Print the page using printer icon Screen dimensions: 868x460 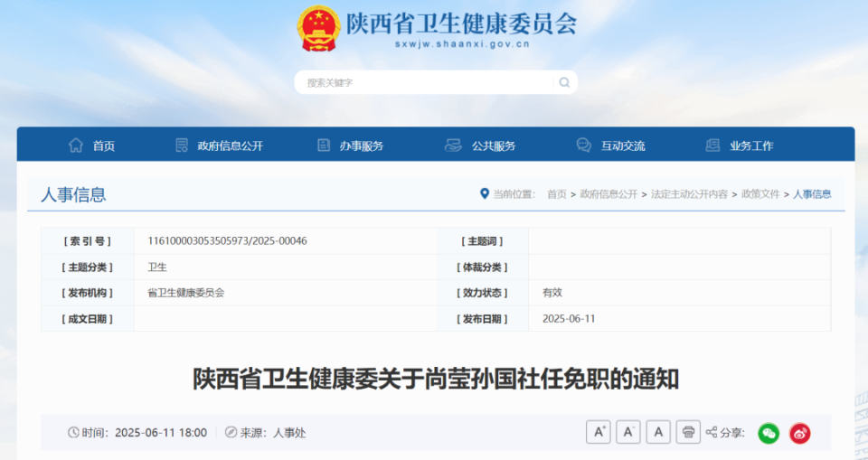(688, 432)
